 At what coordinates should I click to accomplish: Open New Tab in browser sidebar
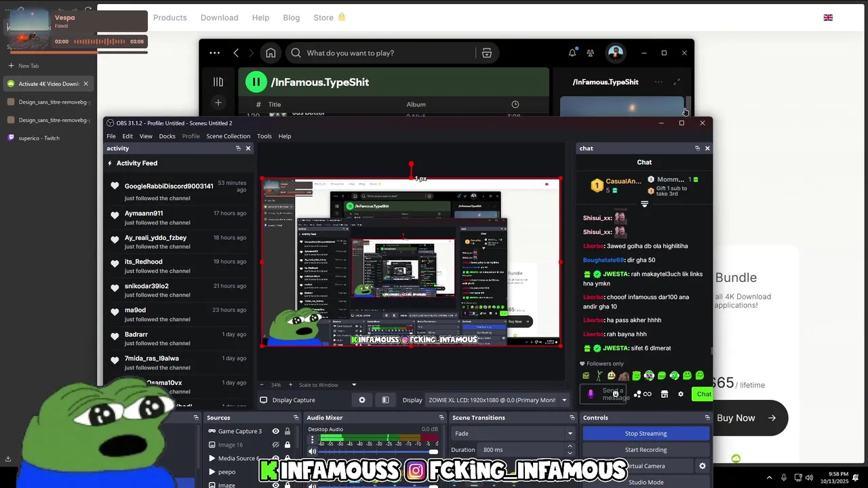click(x=47, y=66)
